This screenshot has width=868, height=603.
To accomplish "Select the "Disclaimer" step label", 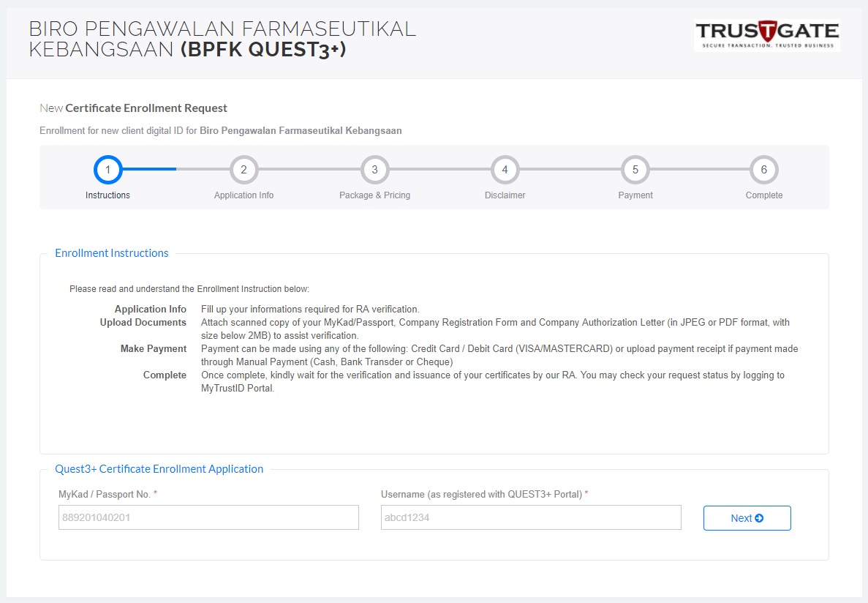I will (x=505, y=195).
